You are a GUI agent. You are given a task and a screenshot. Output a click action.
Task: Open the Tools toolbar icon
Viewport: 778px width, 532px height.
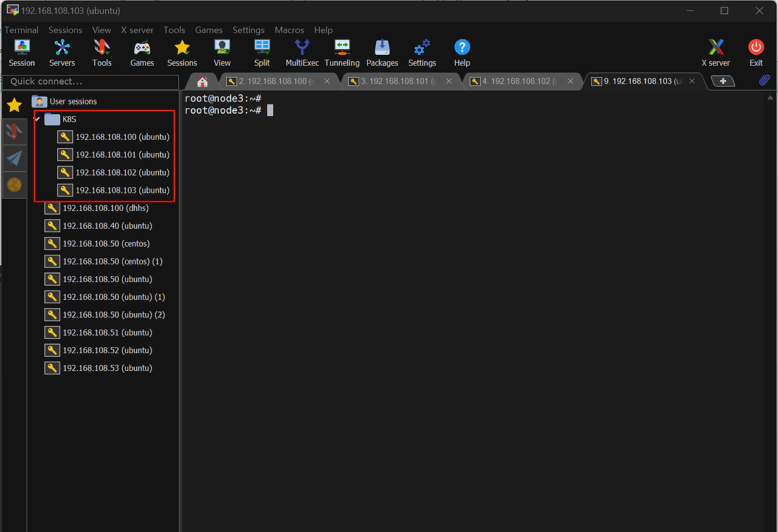[x=102, y=53]
